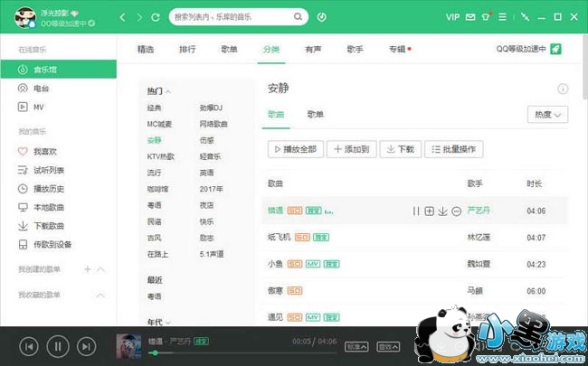This screenshot has width=588, height=366.
Task: Switch to 有声 tab
Action: coord(313,49)
